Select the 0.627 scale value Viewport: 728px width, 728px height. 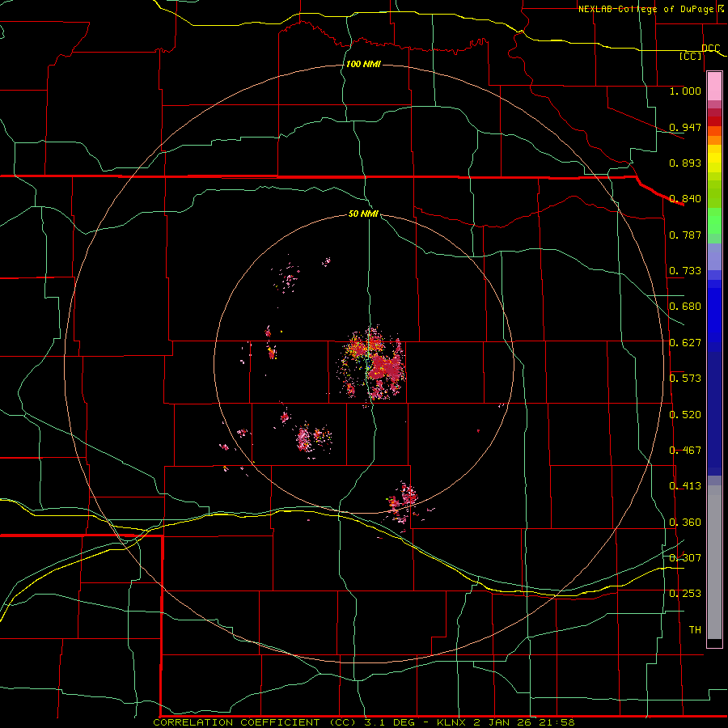[685, 343]
